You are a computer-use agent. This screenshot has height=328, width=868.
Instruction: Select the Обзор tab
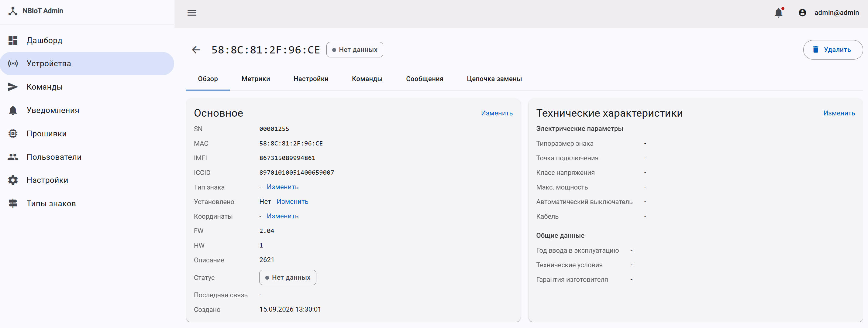(x=208, y=79)
